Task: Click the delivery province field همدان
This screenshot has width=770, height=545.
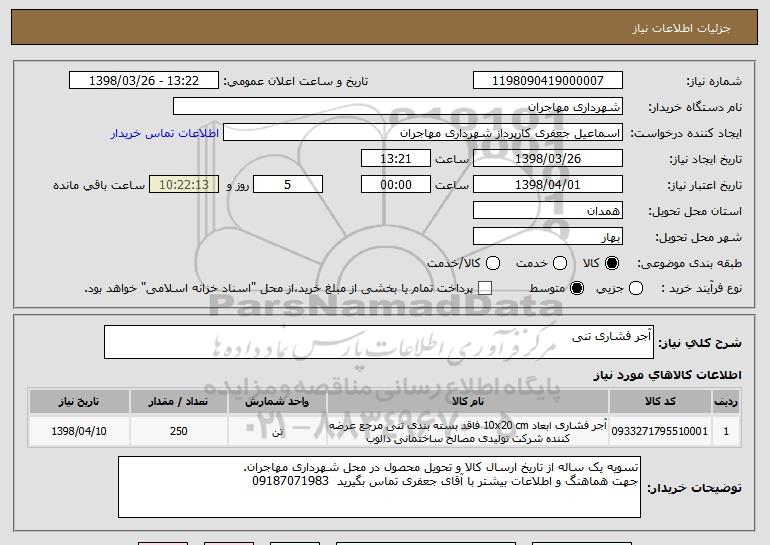Action: tap(548, 211)
